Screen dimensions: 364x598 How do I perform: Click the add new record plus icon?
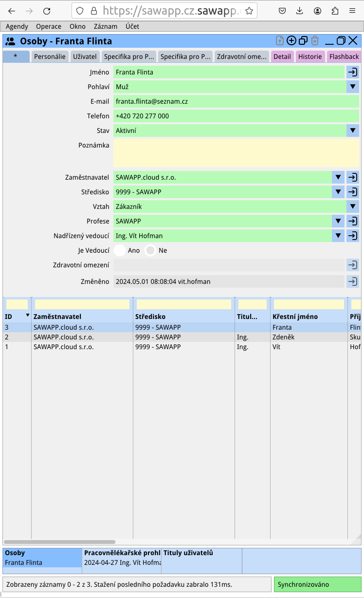tap(291, 41)
